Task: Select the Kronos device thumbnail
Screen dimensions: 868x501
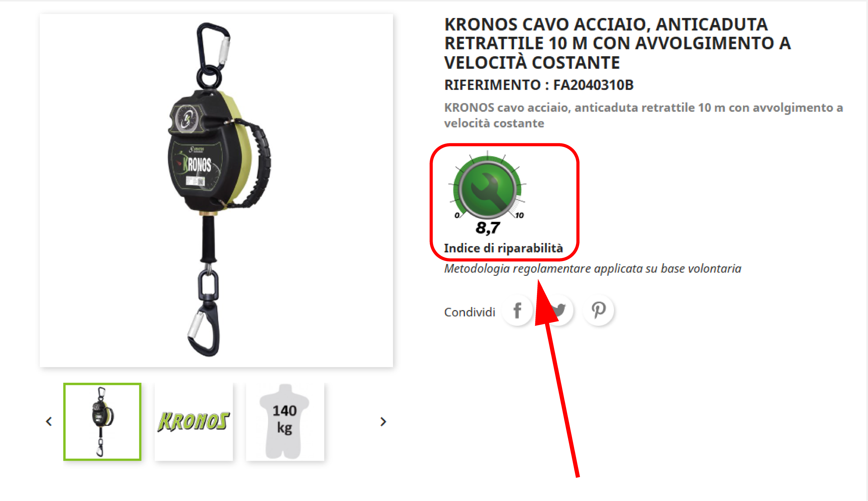Action: (x=102, y=421)
